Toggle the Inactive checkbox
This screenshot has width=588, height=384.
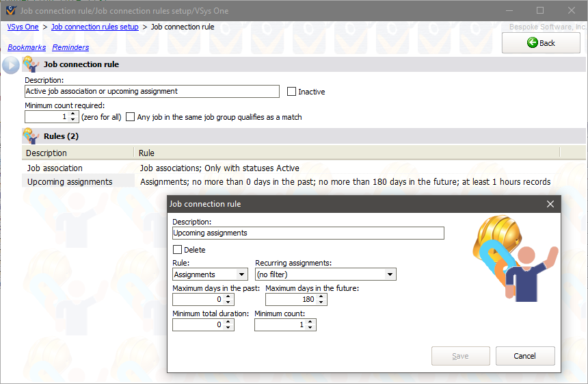pos(292,92)
